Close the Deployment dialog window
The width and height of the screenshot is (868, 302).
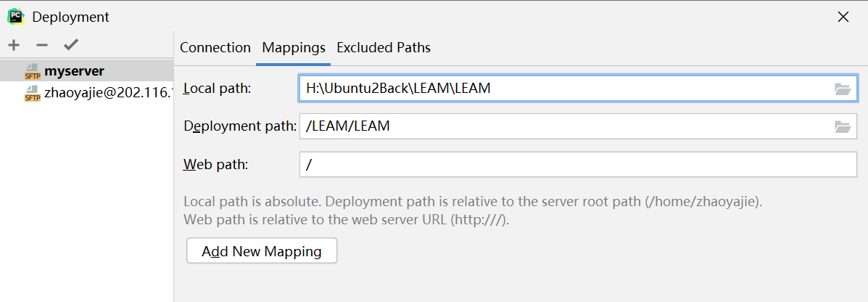843,17
